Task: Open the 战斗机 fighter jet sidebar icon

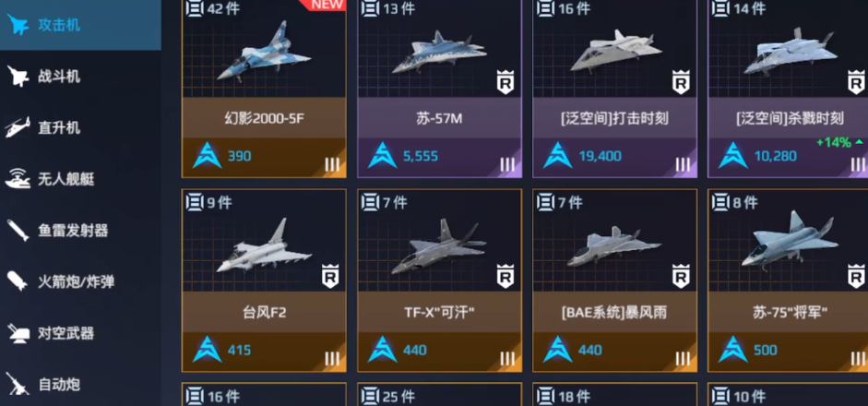Action: pos(18,77)
